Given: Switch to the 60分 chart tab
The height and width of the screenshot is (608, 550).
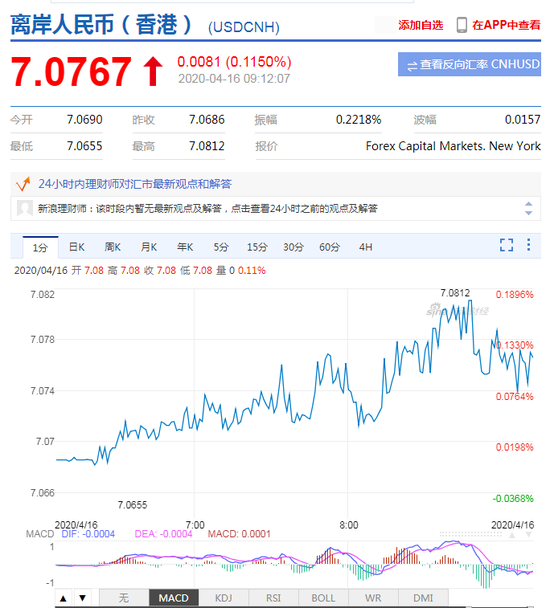Looking at the screenshot, I should pyautogui.click(x=329, y=247).
